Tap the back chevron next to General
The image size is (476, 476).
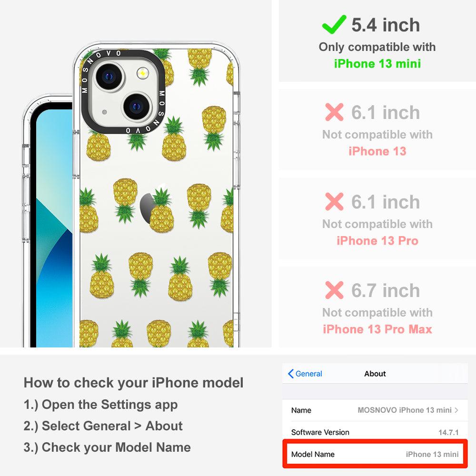click(x=290, y=374)
